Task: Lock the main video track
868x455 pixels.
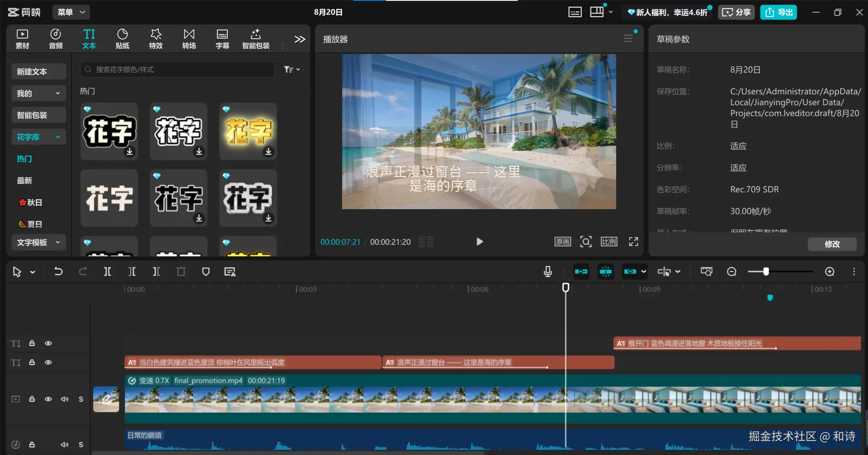Action: (x=32, y=399)
